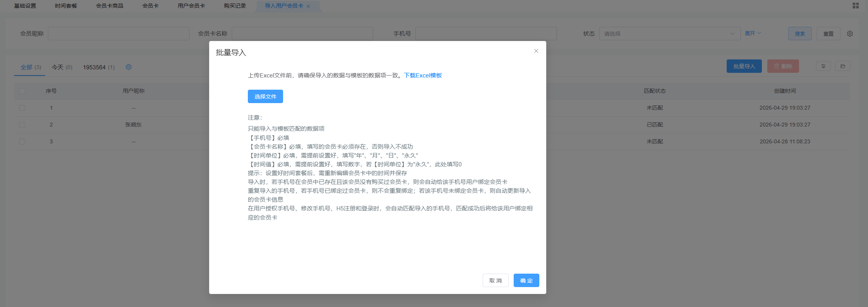Switch to the 基础设置 tab
The width and height of the screenshot is (868, 307).
[x=25, y=6]
